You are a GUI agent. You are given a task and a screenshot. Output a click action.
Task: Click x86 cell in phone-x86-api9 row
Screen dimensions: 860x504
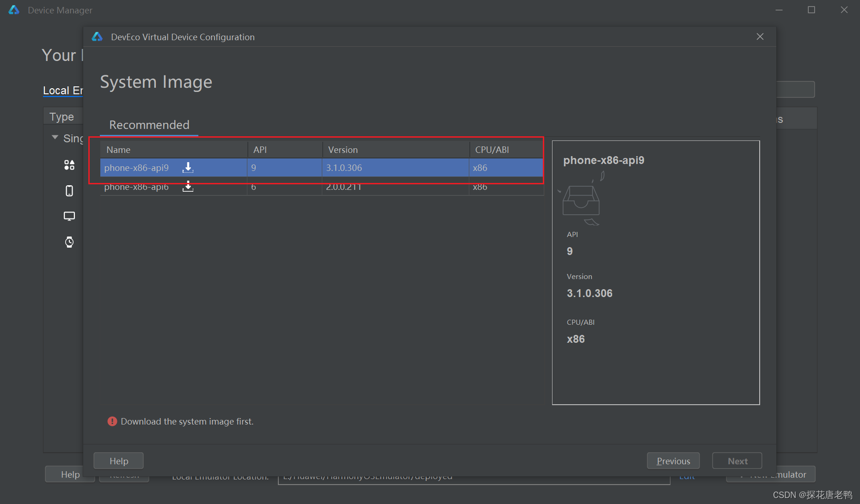tap(506, 168)
